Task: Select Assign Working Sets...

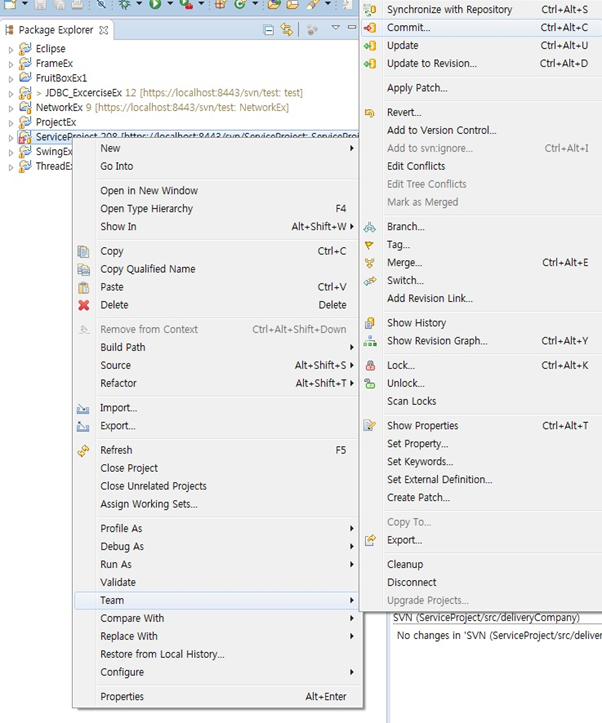Action: pos(216,504)
